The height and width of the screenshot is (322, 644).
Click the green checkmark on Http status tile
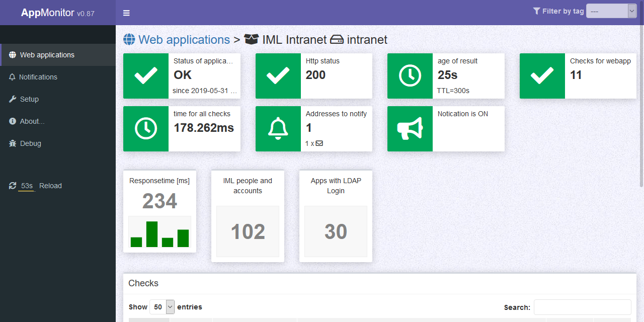pos(278,76)
